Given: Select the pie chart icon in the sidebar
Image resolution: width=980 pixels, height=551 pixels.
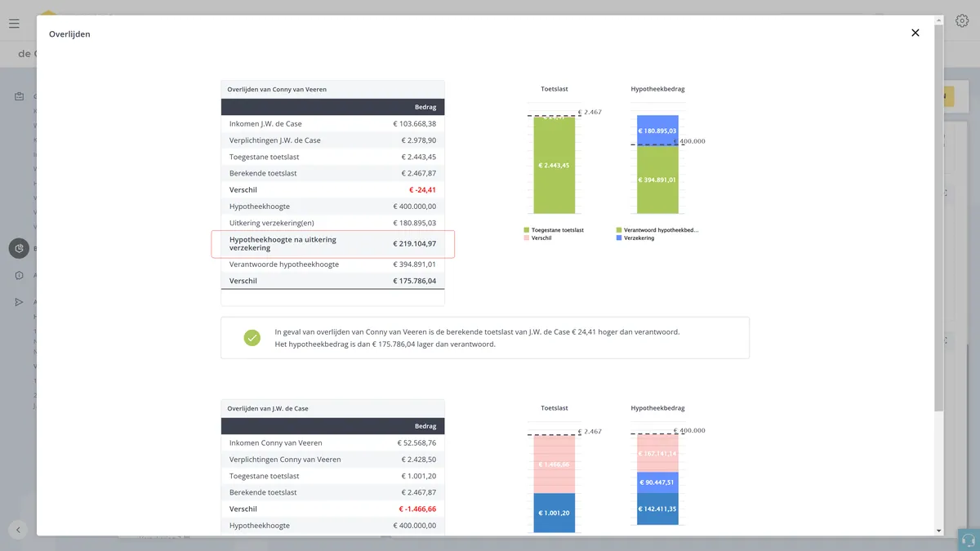Looking at the screenshot, I should pos(19,248).
